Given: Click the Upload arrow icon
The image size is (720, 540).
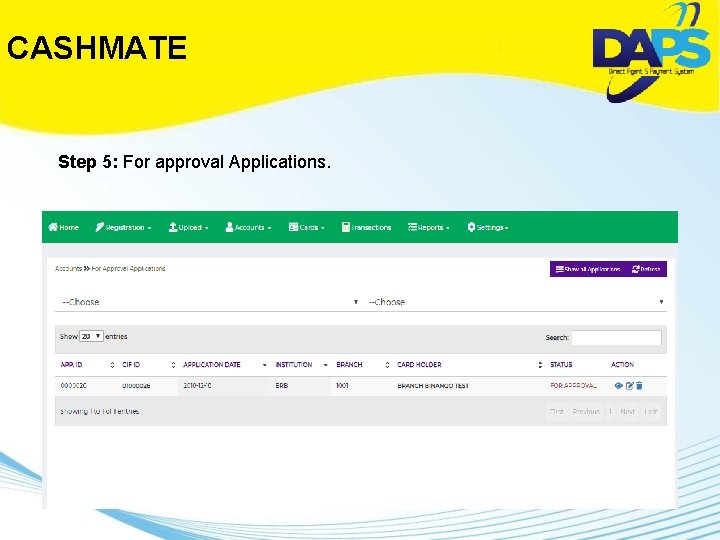Looking at the screenshot, I should pos(173,227).
